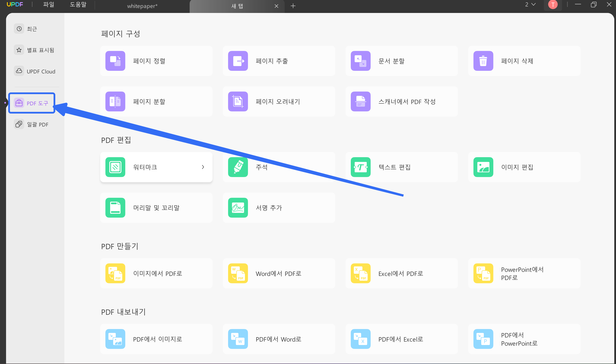Click the 스캐너에서 PDF 작성 label
Viewport: 616px width, 364px height.
coord(407,101)
